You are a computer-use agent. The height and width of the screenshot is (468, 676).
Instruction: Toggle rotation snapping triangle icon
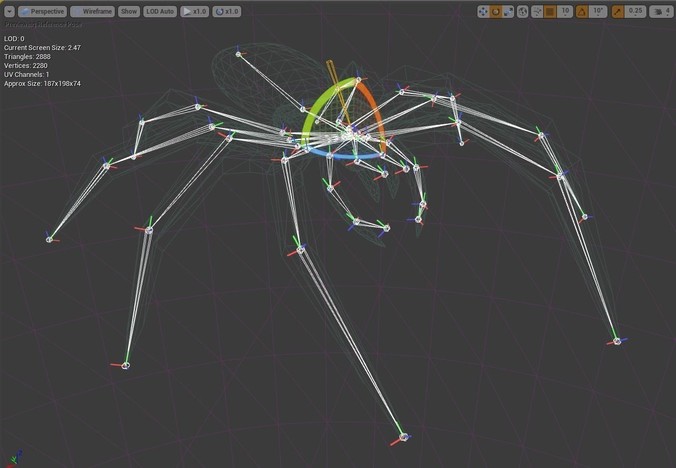pyautogui.click(x=582, y=12)
